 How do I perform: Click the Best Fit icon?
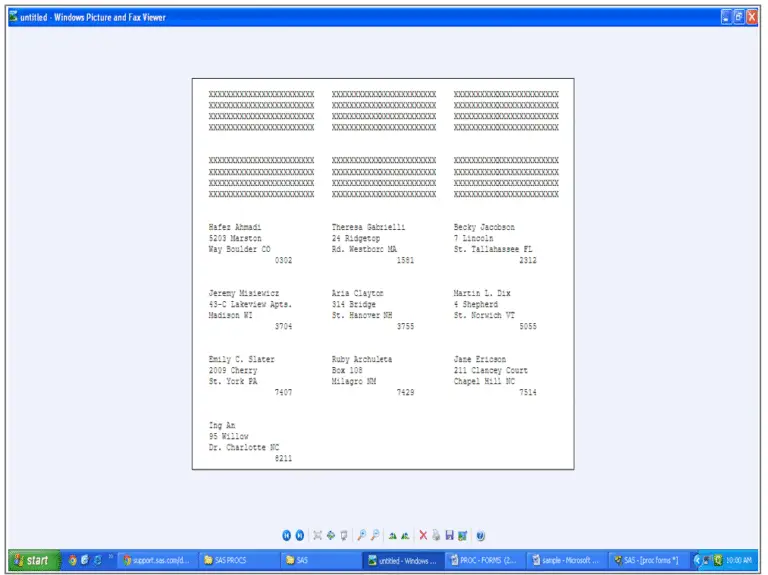(x=317, y=536)
